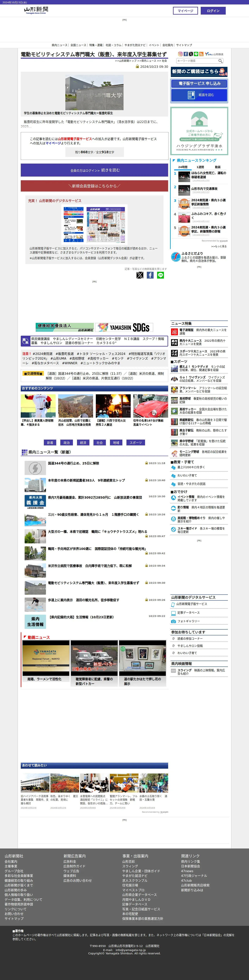The height and width of the screenshot is (980, 249).
Task: Select the 地域 news category tab
Action: pos(116,443)
